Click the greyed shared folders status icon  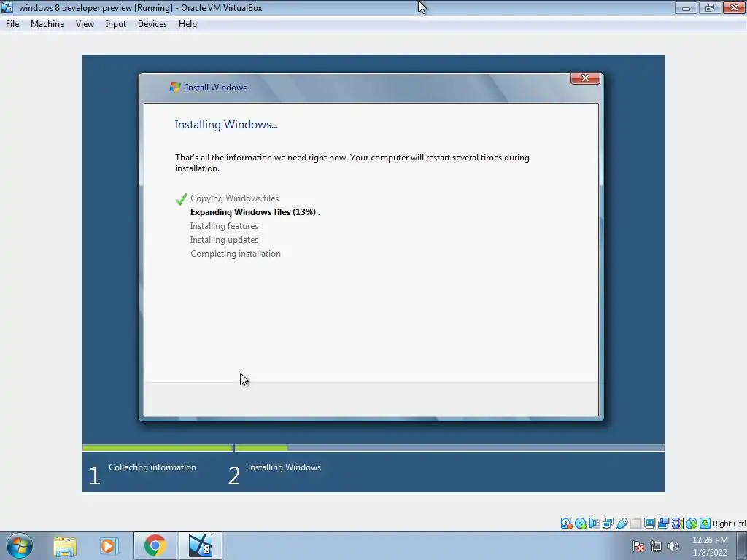[635, 524]
